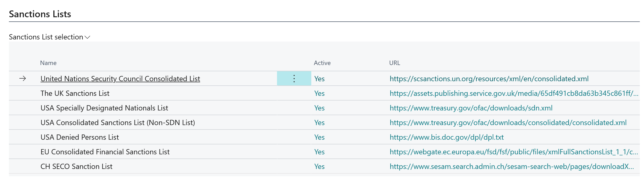Select USA Specially Designated Nationals List name

click(104, 108)
